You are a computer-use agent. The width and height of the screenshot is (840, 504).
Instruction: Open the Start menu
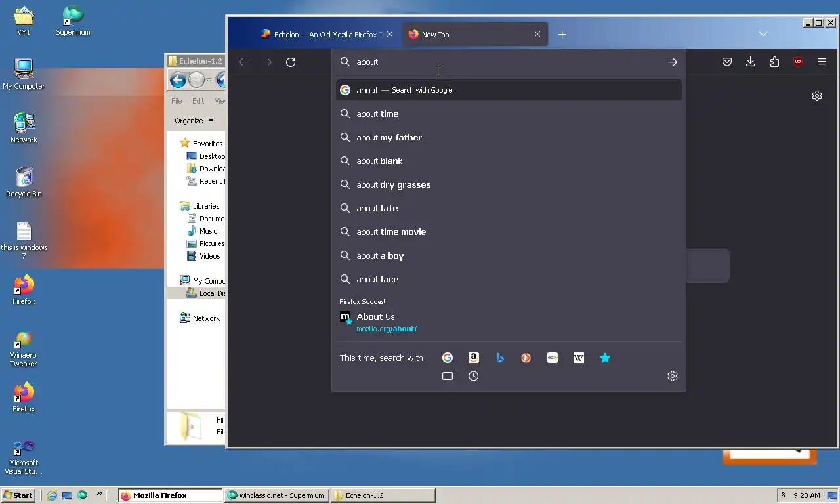tap(18, 495)
